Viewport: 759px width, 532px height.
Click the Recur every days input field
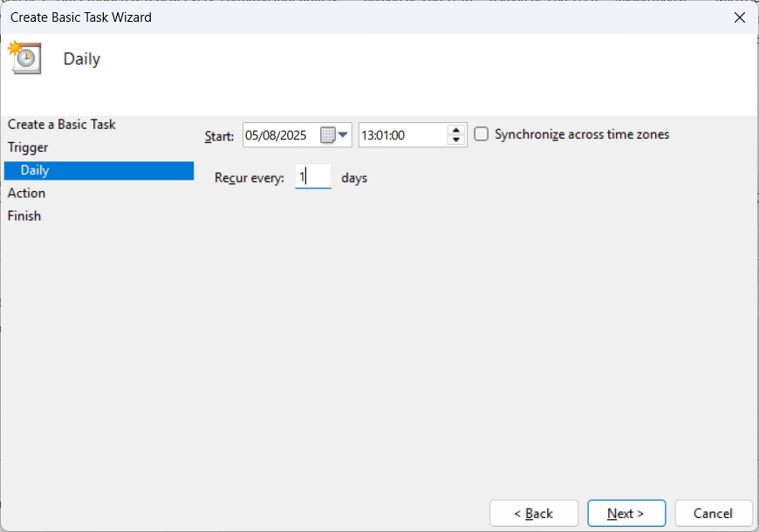click(x=312, y=177)
